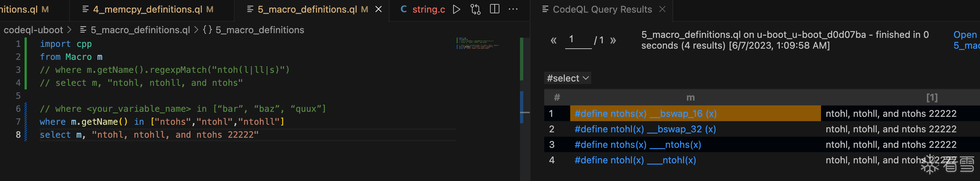This screenshot has height=181, width=980.
Task: Switch to the 4_memcpy_definitions.ql tab
Action: [x=147, y=9]
